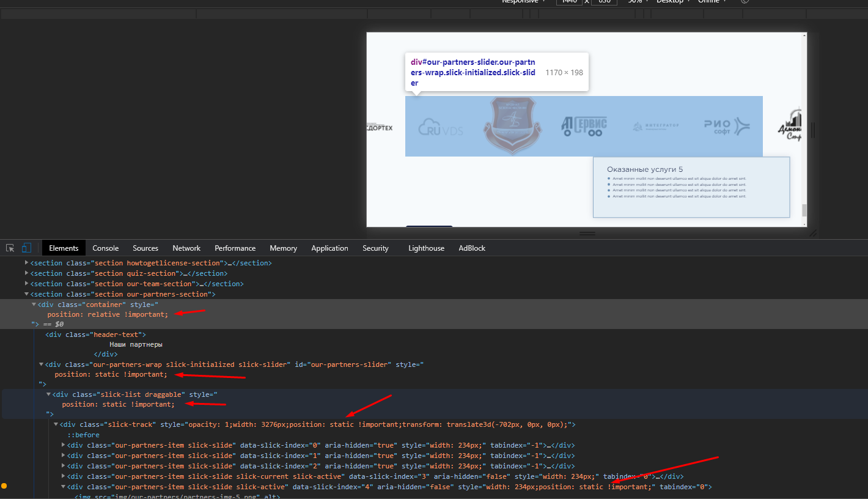Click the АТ Сервис partner logo
Screen dimensions: 868x499
(x=584, y=126)
